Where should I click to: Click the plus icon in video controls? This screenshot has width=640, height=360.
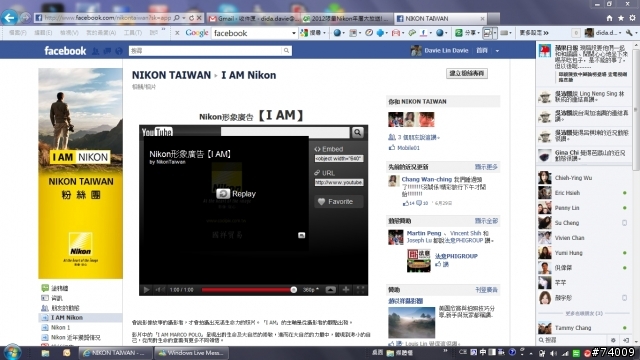tap(346, 290)
